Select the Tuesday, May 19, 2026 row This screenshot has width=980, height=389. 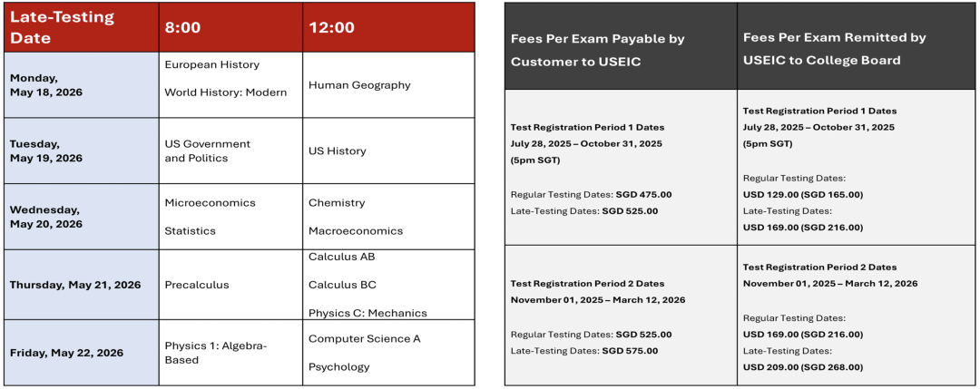(x=239, y=151)
